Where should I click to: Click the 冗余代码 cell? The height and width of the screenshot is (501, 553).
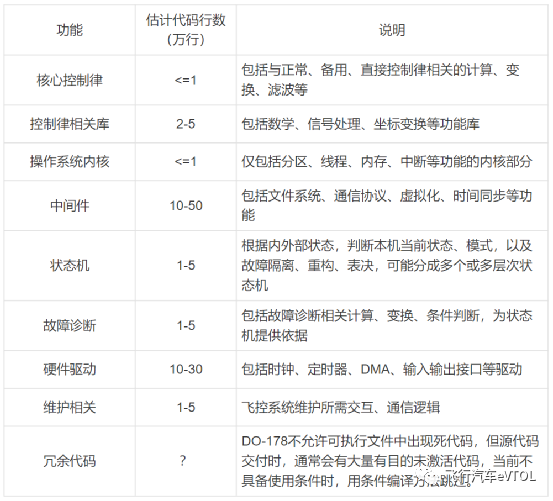(69, 461)
